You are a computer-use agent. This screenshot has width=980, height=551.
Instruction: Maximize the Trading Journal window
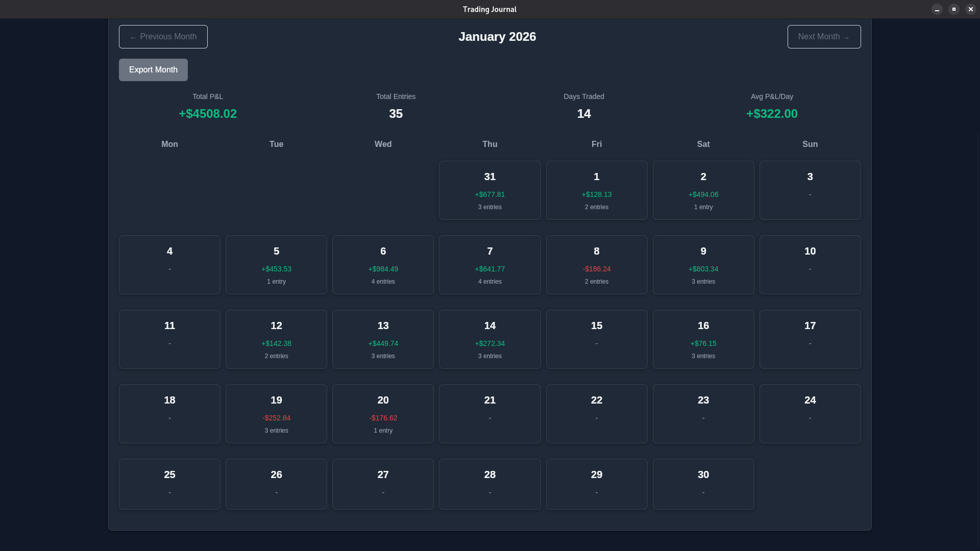[953, 9]
